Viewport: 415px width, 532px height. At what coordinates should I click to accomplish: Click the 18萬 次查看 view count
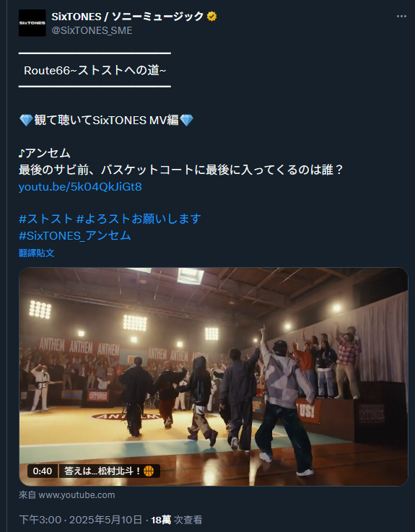click(176, 520)
